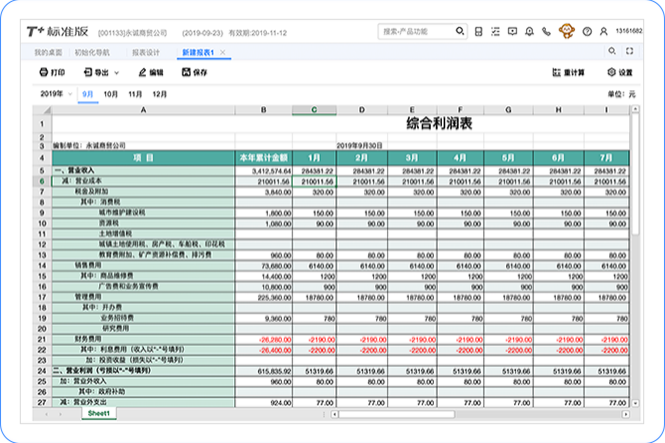Save the report with 保存

(195, 72)
